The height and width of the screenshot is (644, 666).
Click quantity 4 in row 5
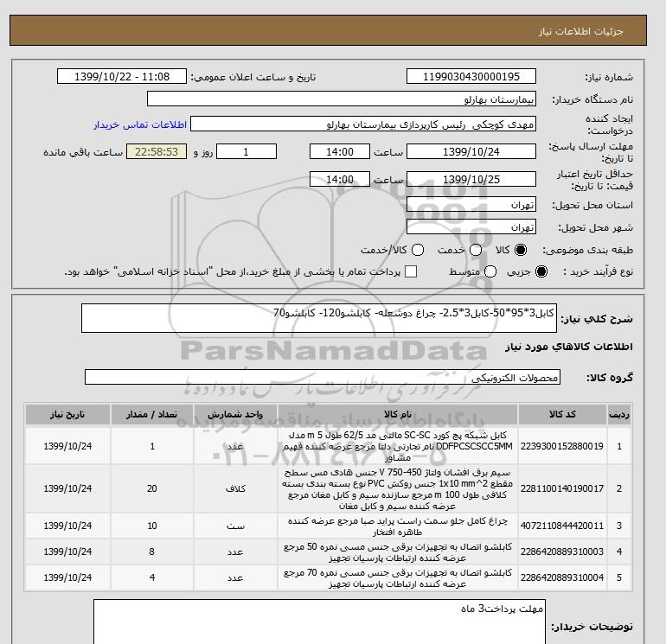tap(151, 577)
